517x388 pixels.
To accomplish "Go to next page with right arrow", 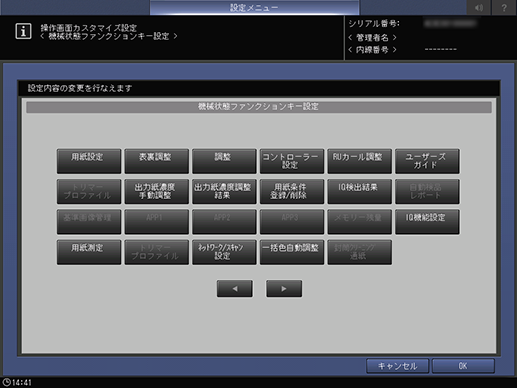I will coord(284,289).
